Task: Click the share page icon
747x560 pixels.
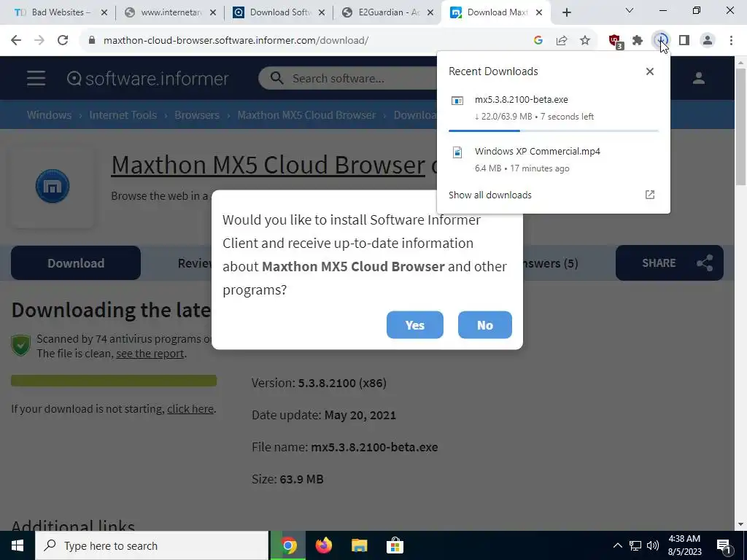Action: (562, 41)
